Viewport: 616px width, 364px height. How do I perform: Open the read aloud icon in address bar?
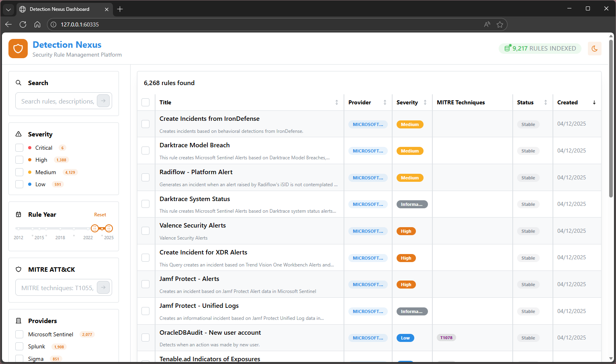click(487, 24)
